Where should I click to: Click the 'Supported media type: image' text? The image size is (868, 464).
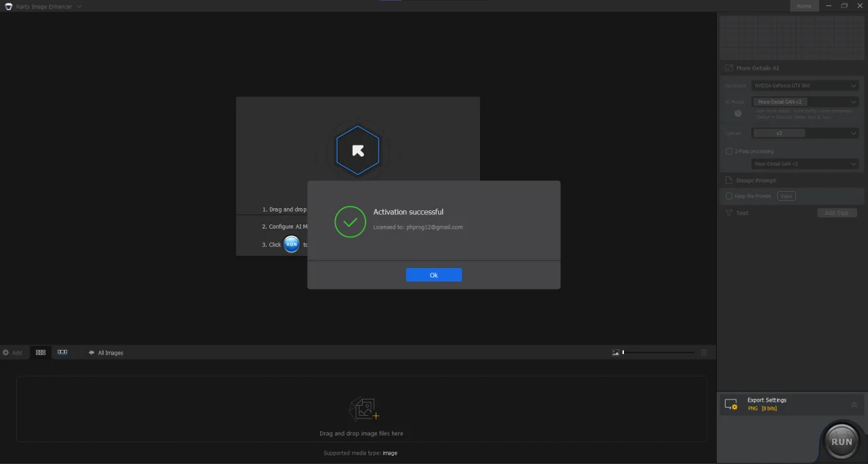pyautogui.click(x=360, y=453)
